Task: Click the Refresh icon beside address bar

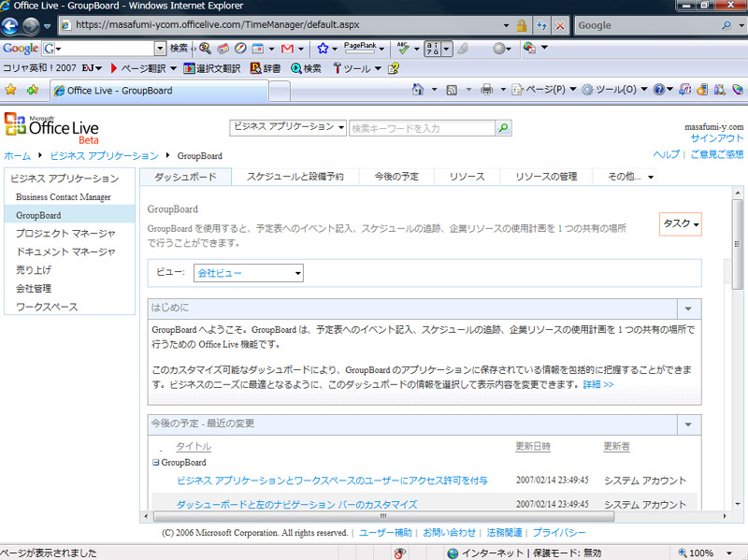Action: pos(542,25)
